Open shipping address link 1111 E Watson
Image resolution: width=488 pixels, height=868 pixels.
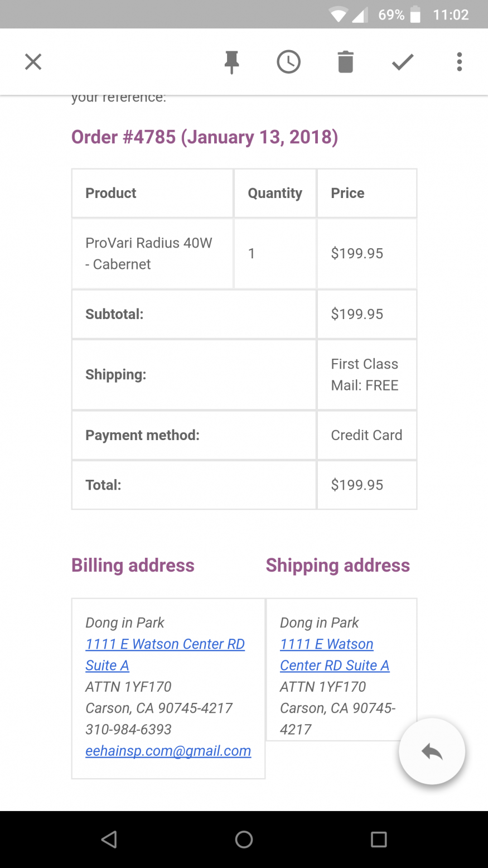point(326,644)
